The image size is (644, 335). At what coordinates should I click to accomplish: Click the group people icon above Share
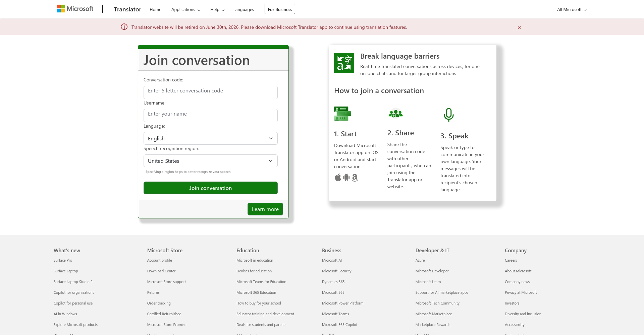[395, 114]
